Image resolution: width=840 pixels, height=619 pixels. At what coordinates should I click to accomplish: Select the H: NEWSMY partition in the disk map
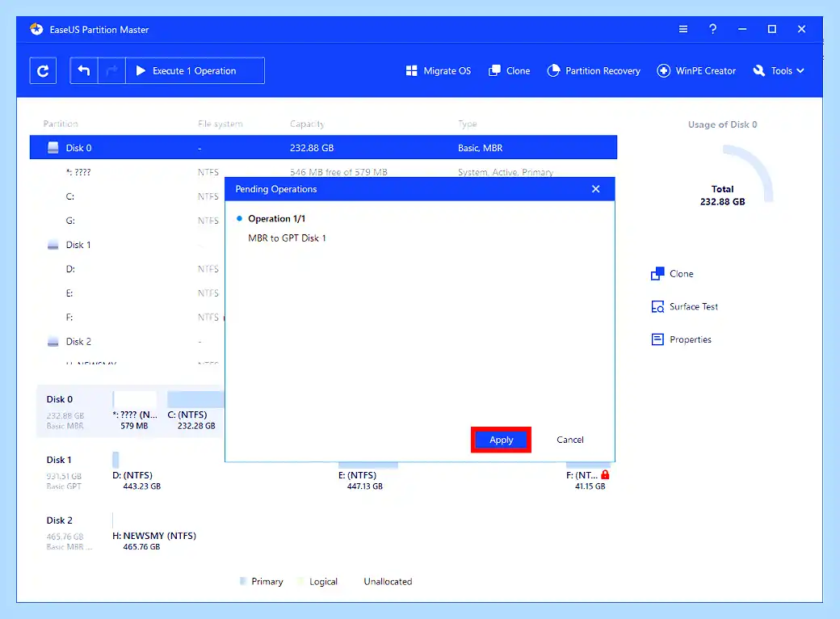[x=154, y=536]
